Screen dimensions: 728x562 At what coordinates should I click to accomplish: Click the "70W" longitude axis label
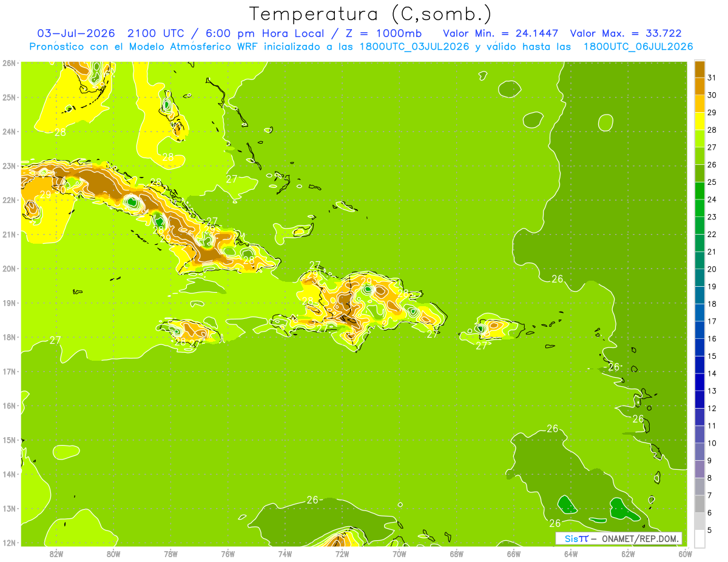coord(399,554)
